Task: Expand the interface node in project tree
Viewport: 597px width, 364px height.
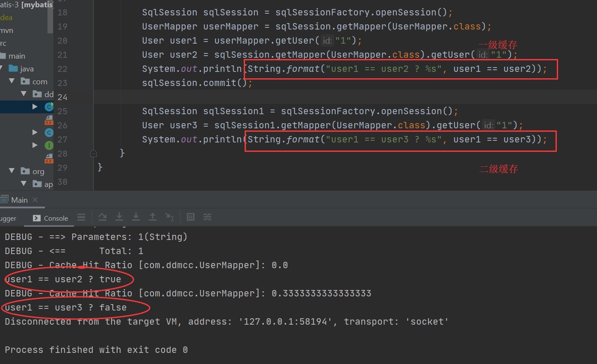Action: click(35, 145)
